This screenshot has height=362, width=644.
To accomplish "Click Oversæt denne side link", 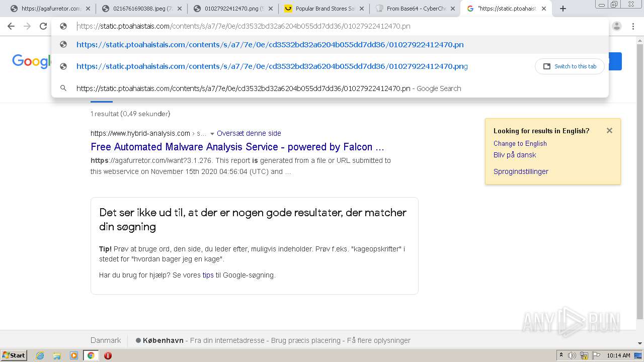I will point(249,133).
